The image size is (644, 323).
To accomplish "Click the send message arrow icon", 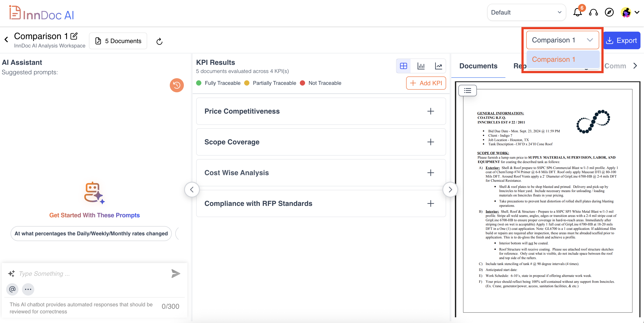I will 175,274.
